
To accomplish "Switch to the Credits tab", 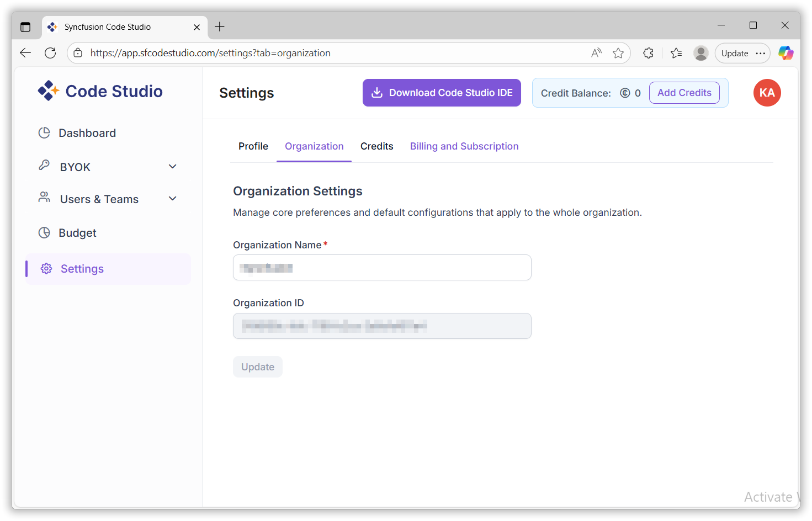I will pyautogui.click(x=376, y=146).
